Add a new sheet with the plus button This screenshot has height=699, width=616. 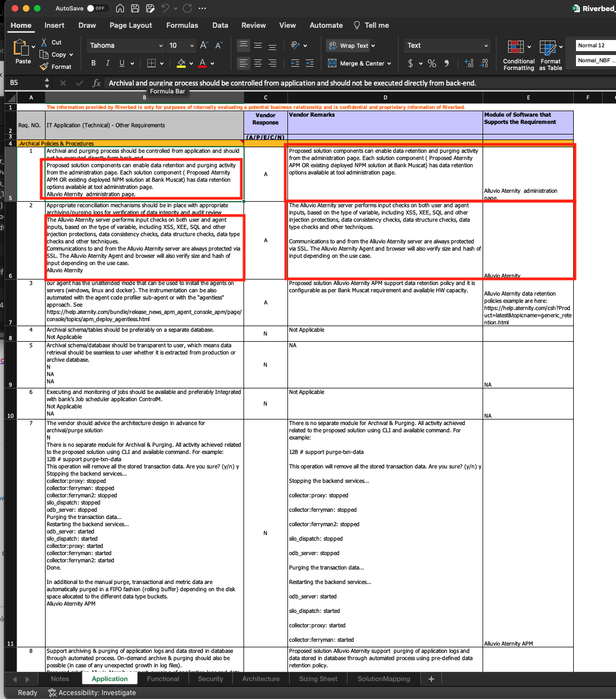[431, 678]
